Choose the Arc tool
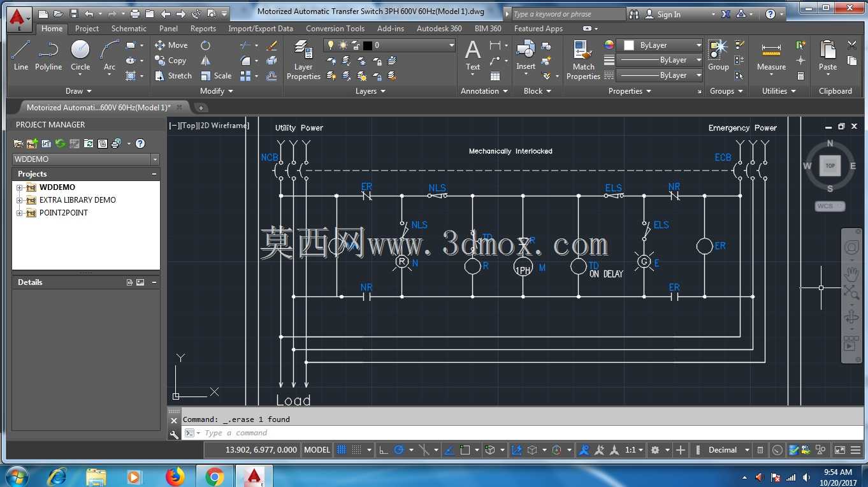This screenshot has height=487, width=868. [x=110, y=55]
